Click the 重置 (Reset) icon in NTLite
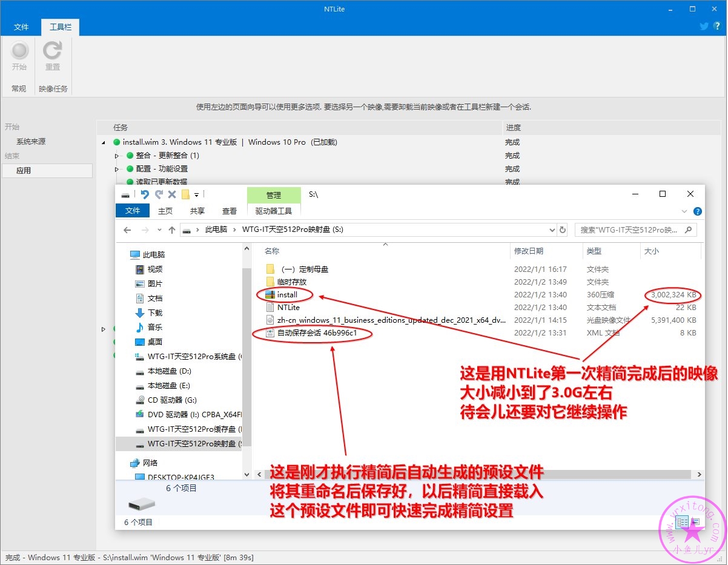The height and width of the screenshot is (565, 728). tap(53, 50)
